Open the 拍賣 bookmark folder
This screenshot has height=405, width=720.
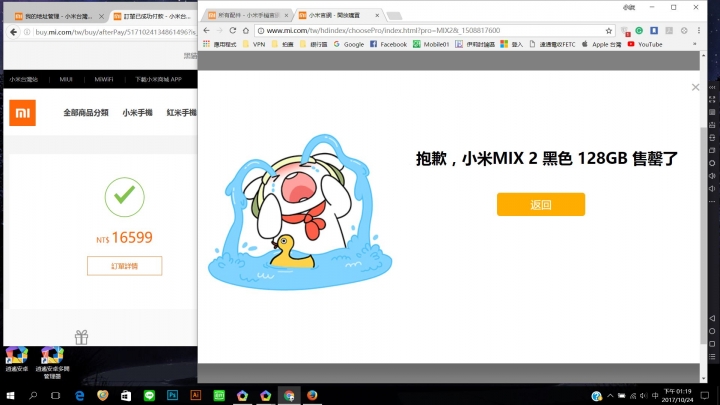283,44
